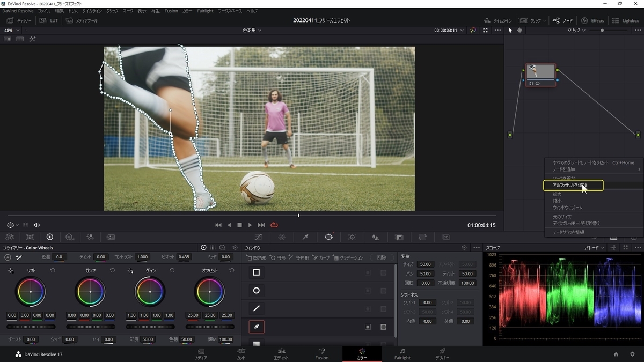The width and height of the screenshot is (644, 362).
Task: Select node 01 thumbnail in node graph
Action: (x=541, y=72)
